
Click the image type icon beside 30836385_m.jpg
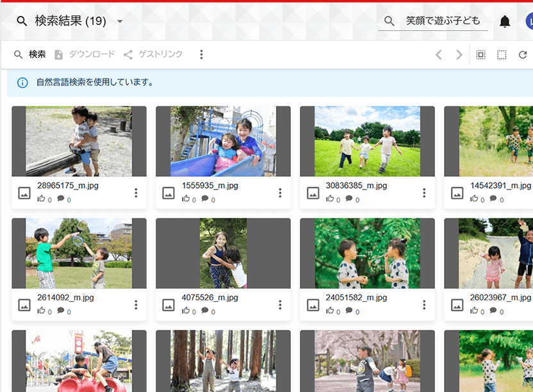tap(313, 193)
